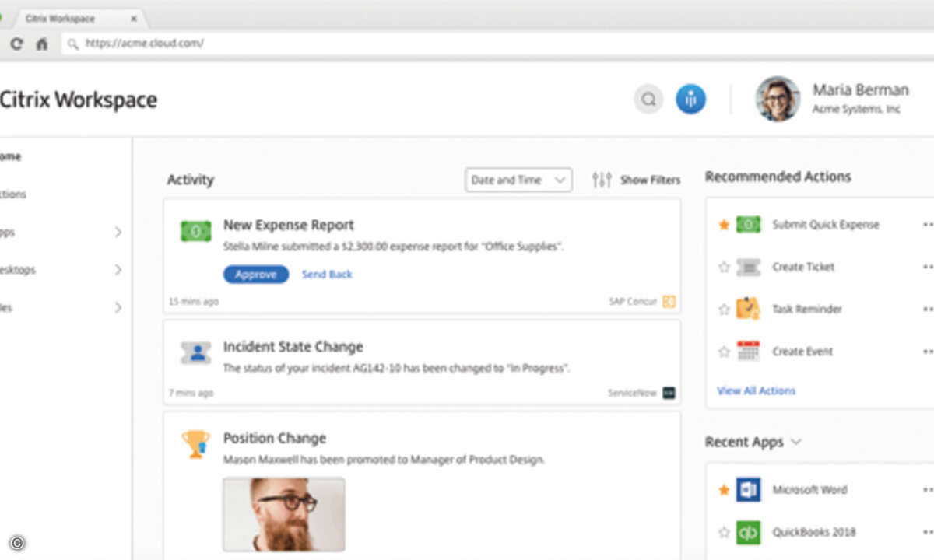Click the "15 mins ago" timestamp
Viewport: 934px width, 560px height.
(194, 301)
